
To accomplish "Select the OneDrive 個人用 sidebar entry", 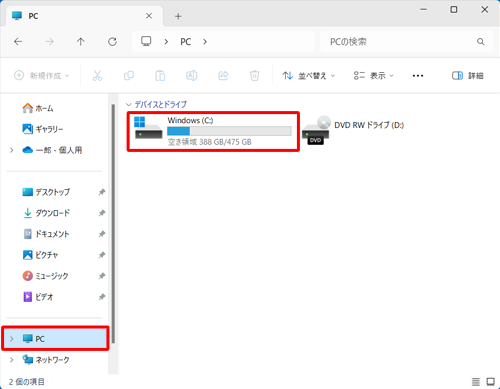I will 52,150.
